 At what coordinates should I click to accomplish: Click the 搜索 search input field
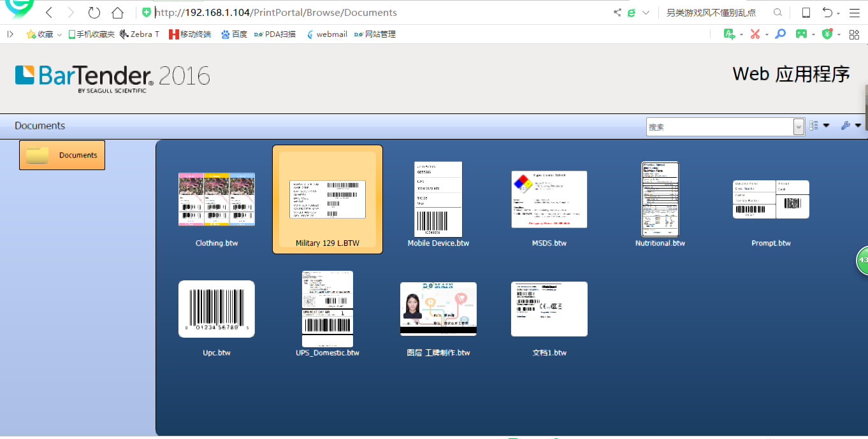coord(719,127)
